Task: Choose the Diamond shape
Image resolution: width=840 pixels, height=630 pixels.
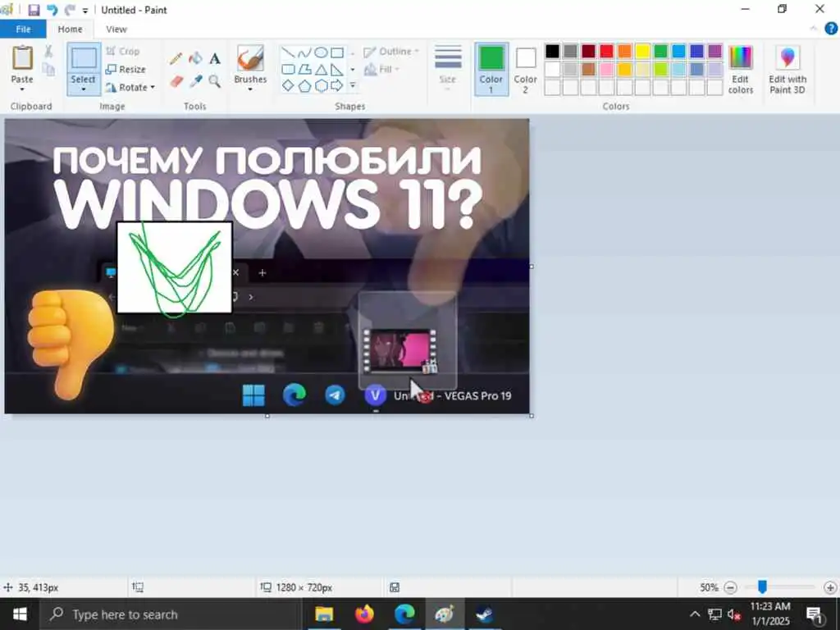Action: point(288,85)
